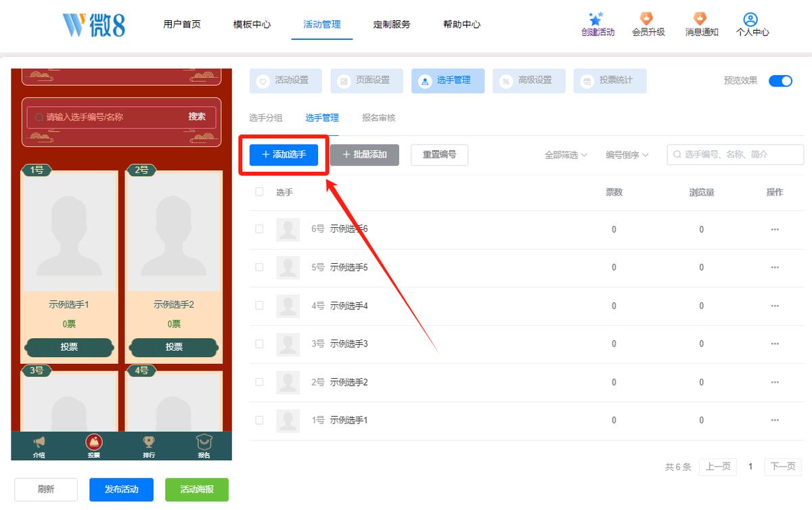This screenshot has width=812, height=510.
Task: Click the avatar icon of 示例选手4 row
Action: click(288, 306)
